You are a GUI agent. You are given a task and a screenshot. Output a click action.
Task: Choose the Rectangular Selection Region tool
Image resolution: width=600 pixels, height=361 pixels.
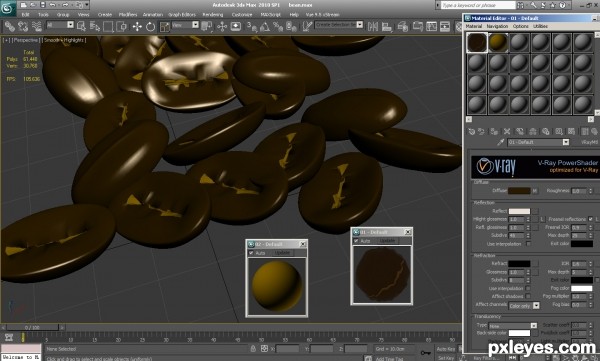point(108,26)
